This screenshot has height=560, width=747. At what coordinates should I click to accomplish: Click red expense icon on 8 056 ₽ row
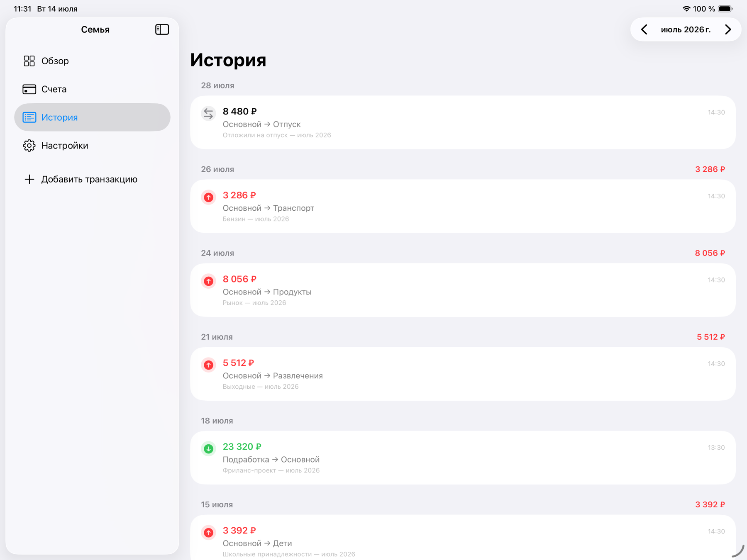point(208,281)
